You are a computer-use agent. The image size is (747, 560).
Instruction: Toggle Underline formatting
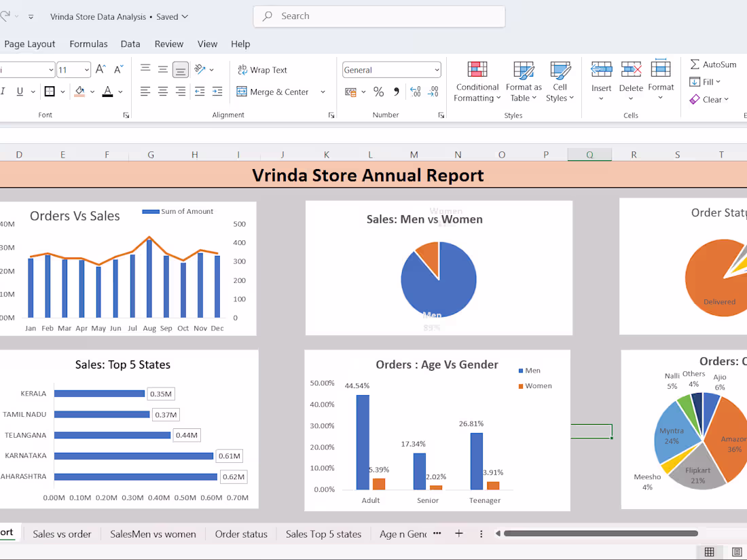click(20, 92)
